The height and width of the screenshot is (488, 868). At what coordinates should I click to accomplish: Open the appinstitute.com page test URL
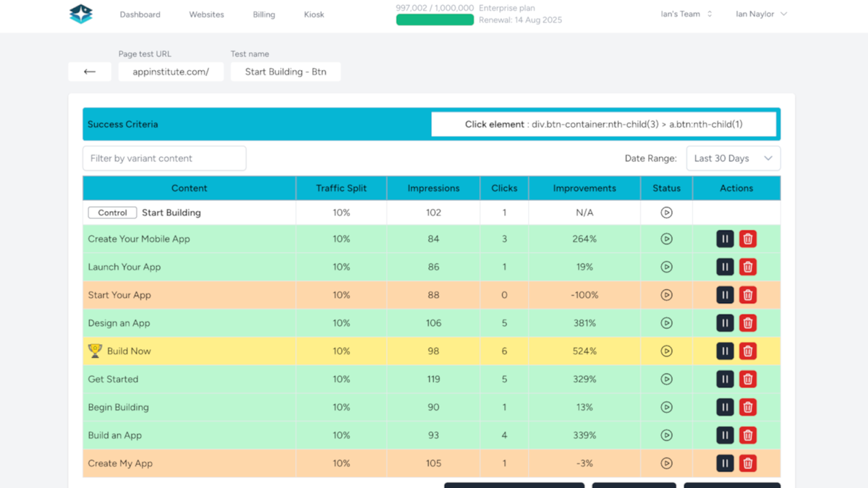click(x=171, y=72)
